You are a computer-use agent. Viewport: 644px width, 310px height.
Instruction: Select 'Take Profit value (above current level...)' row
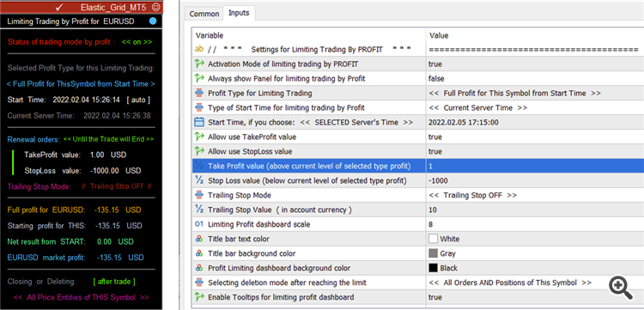point(309,166)
